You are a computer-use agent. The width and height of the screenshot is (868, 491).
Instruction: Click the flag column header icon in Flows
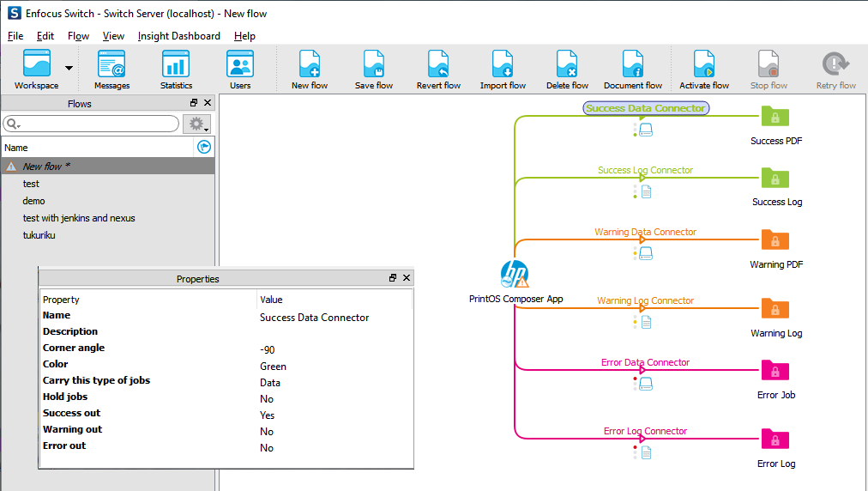click(x=204, y=147)
